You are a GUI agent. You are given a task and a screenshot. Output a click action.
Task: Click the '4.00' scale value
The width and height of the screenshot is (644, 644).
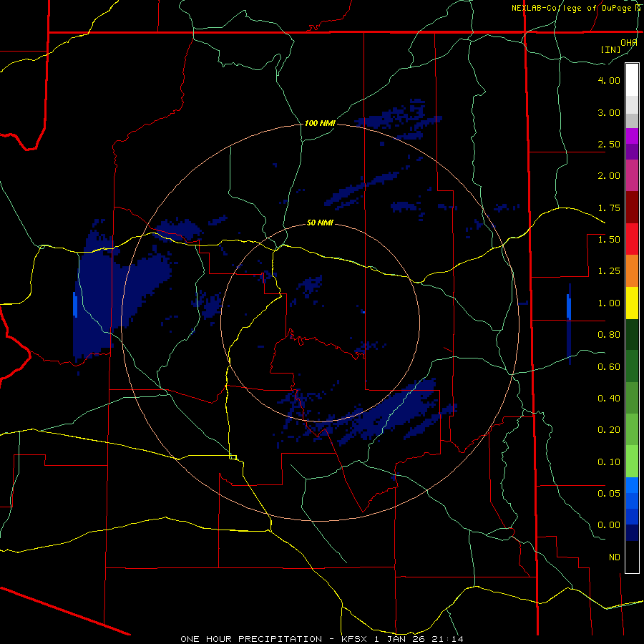coord(609,80)
